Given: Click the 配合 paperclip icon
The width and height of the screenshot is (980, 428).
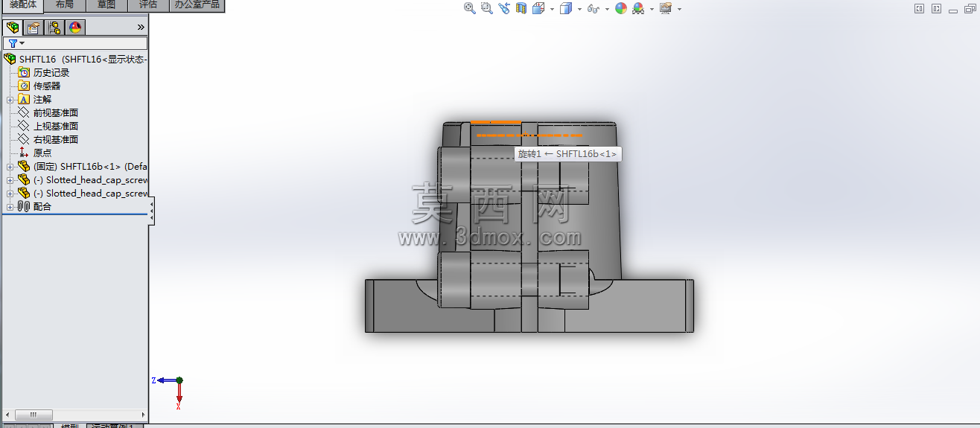Looking at the screenshot, I should tap(23, 206).
